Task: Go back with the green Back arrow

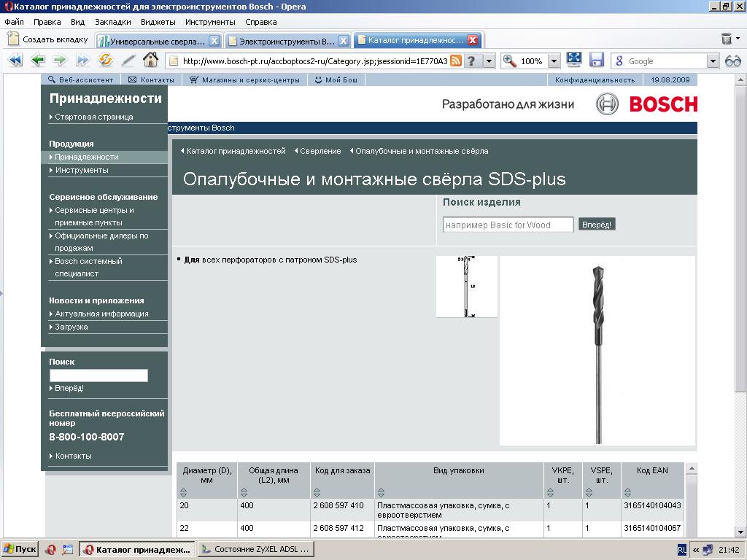Action: [x=38, y=61]
